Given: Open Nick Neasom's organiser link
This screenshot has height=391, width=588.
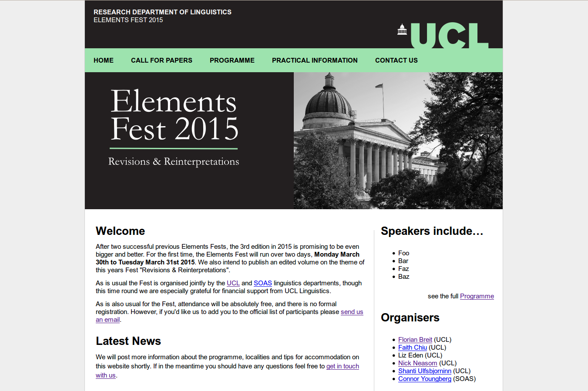Looking at the screenshot, I should pos(417,363).
